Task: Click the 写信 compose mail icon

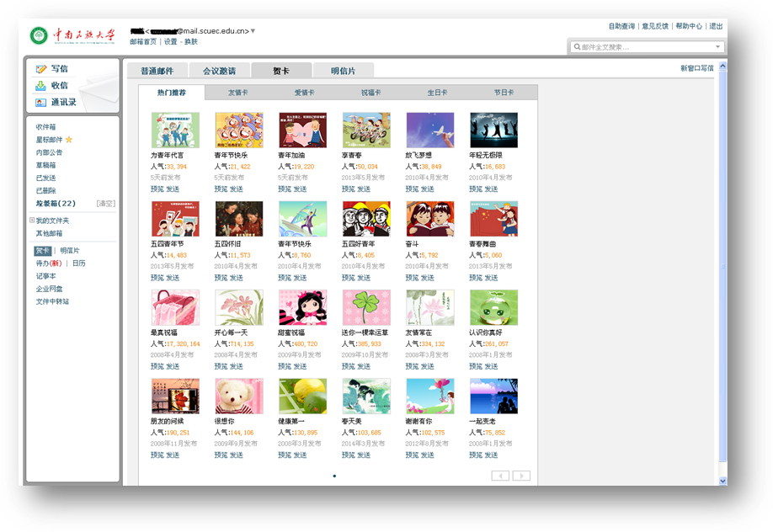Action: pyautogui.click(x=40, y=69)
